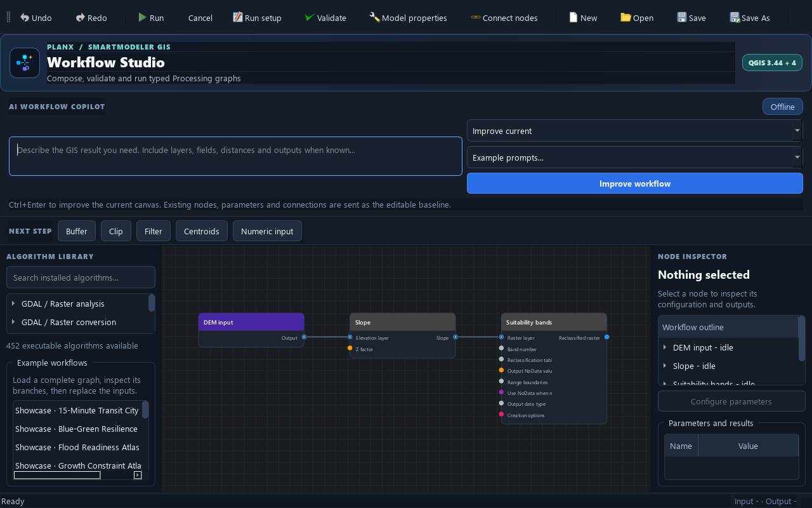The width and height of the screenshot is (812, 508).
Task: Cancel the running model
Action: 200,18
